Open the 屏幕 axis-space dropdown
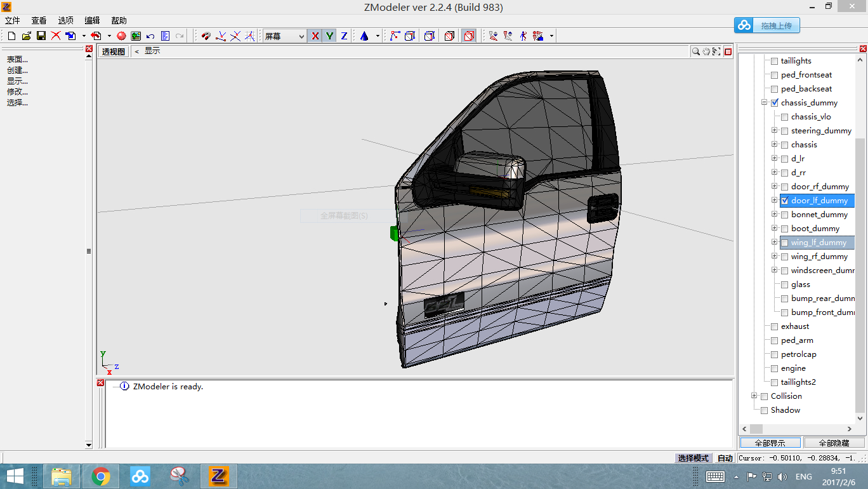The width and height of the screenshot is (868, 489). [x=301, y=36]
